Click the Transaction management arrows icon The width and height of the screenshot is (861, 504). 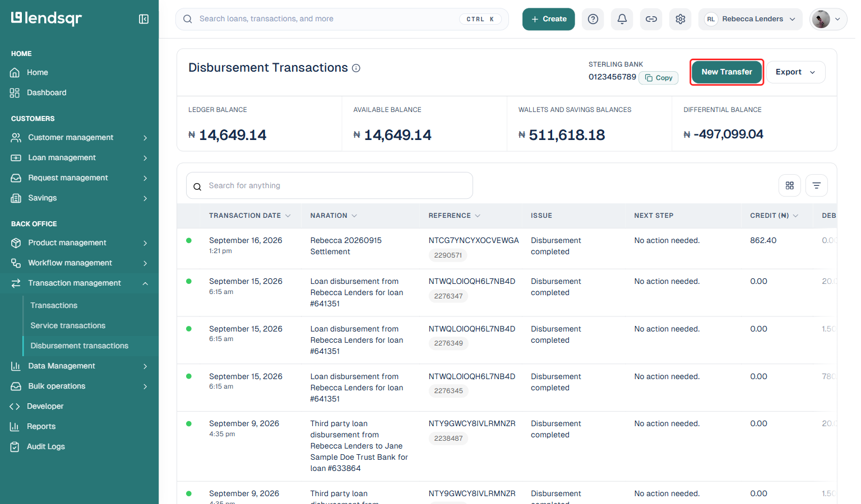(16, 283)
